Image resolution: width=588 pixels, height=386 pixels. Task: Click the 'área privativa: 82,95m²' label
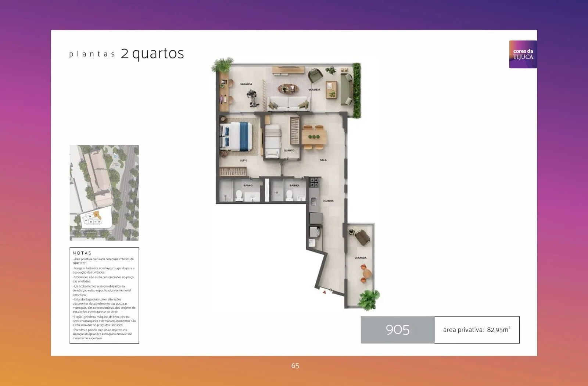pos(477,330)
